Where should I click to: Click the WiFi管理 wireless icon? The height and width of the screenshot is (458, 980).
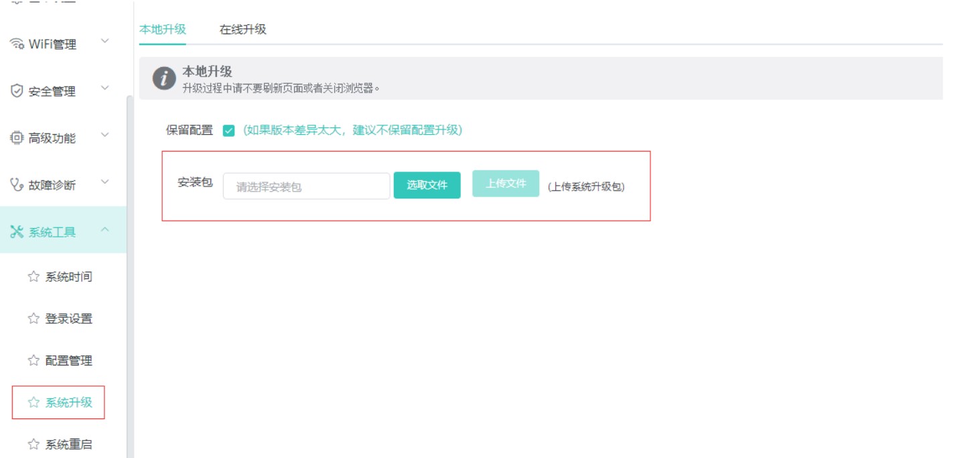coord(17,44)
